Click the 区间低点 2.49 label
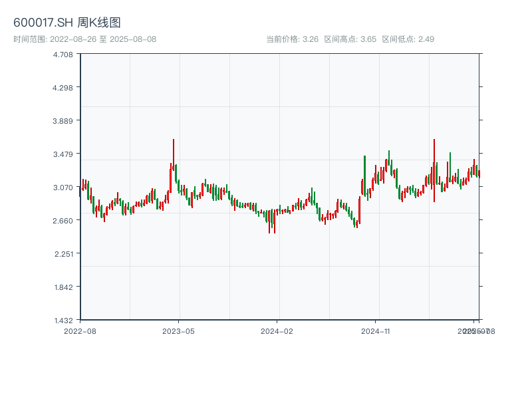The height and width of the screenshot is (399, 532). pos(408,39)
